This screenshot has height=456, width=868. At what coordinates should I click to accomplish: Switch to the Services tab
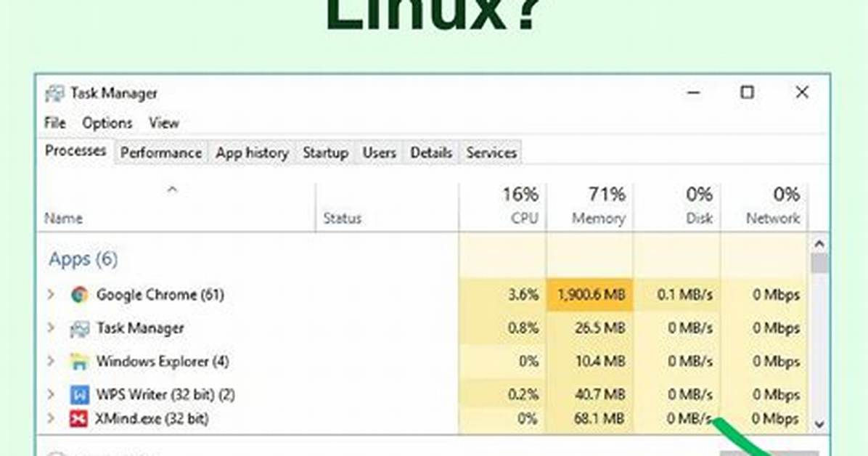pyautogui.click(x=491, y=153)
